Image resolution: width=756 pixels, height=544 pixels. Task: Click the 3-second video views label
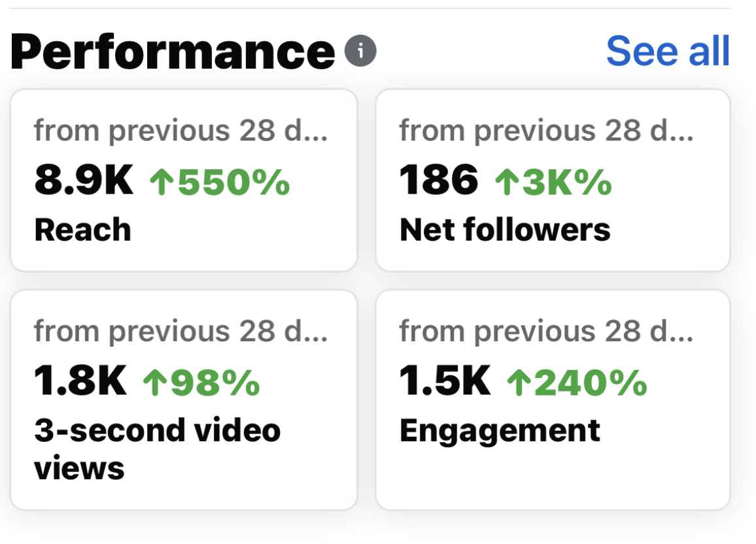tap(157, 449)
